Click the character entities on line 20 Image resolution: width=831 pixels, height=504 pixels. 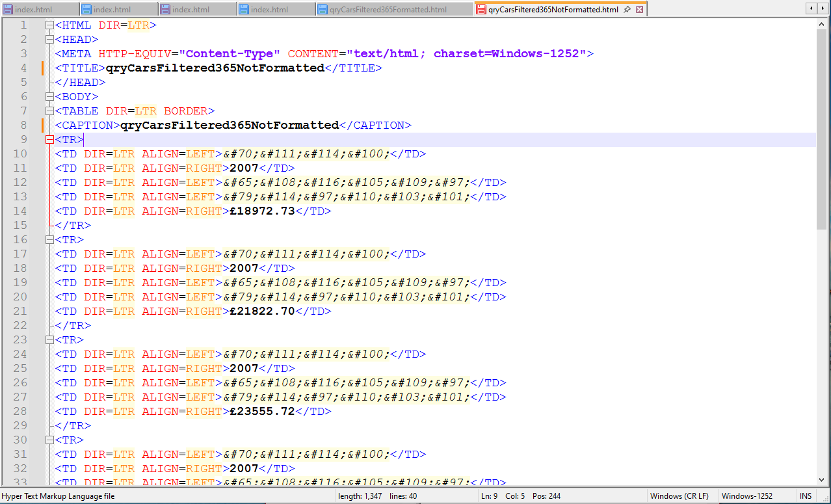pos(346,297)
